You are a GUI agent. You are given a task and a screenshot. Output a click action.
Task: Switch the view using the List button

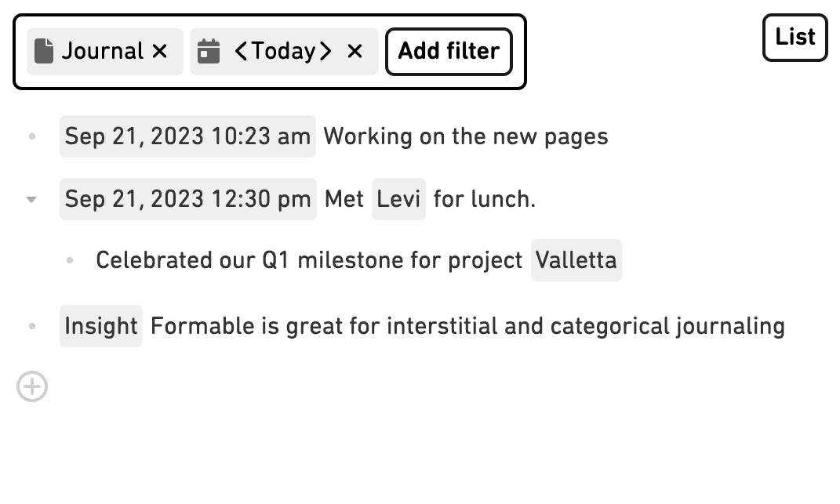[x=795, y=37]
